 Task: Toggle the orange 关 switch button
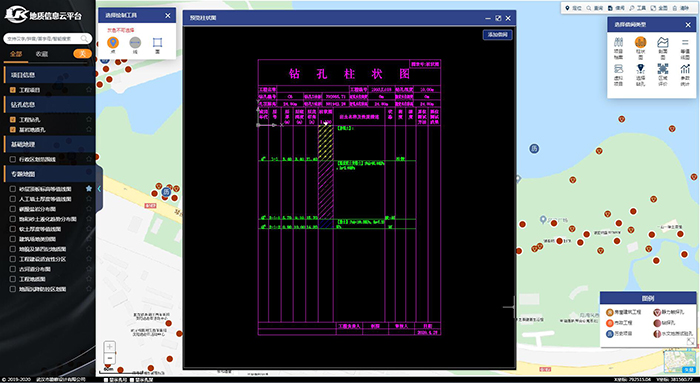(82, 54)
